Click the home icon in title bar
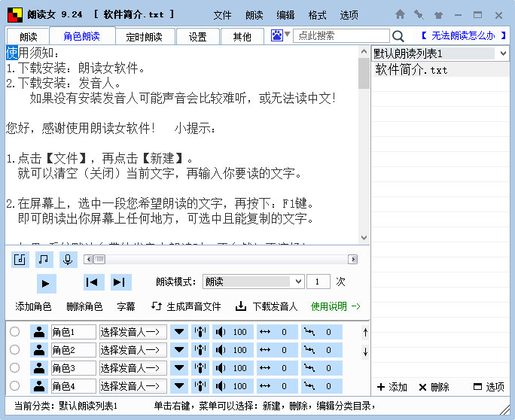The image size is (515, 420). pyautogui.click(x=400, y=14)
